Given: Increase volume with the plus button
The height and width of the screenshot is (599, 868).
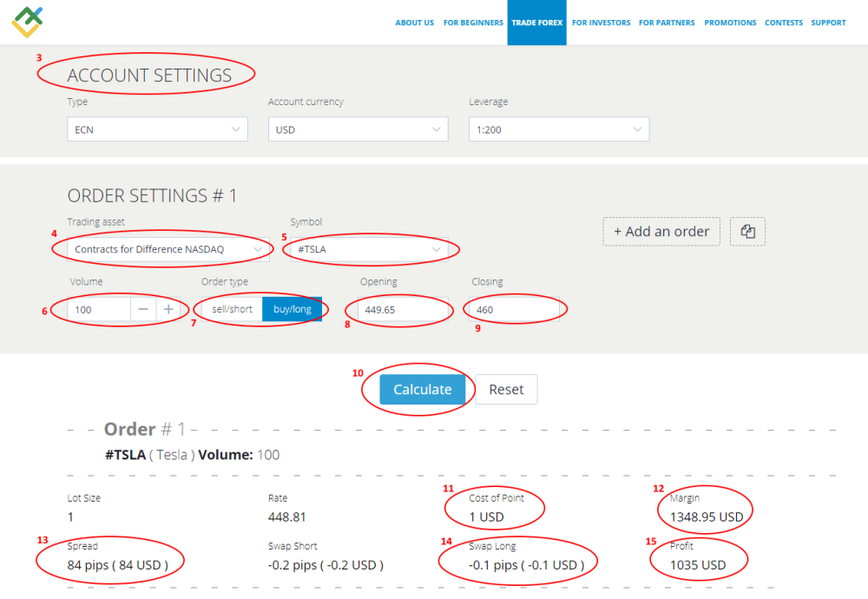Looking at the screenshot, I should [x=168, y=310].
